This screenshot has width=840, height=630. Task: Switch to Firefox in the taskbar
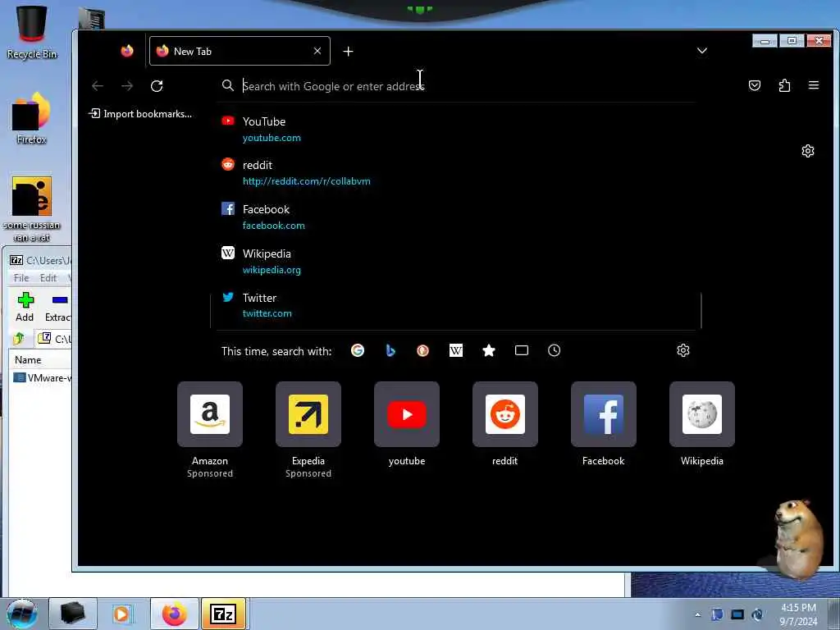pos(175,614)
